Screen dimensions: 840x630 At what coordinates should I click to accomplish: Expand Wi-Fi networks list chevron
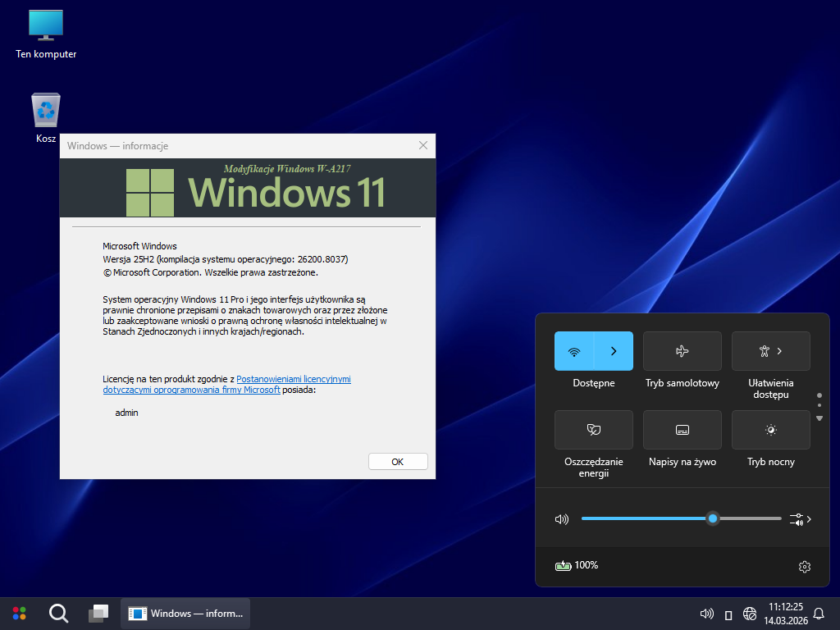pos(614,351)
